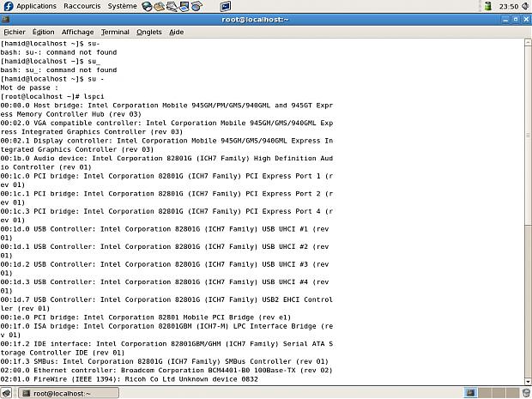Click the '00:1e.0 PCI bridge' Mobile PCI line
Screen dimensions: 532x399
click(x=146, y=317)
